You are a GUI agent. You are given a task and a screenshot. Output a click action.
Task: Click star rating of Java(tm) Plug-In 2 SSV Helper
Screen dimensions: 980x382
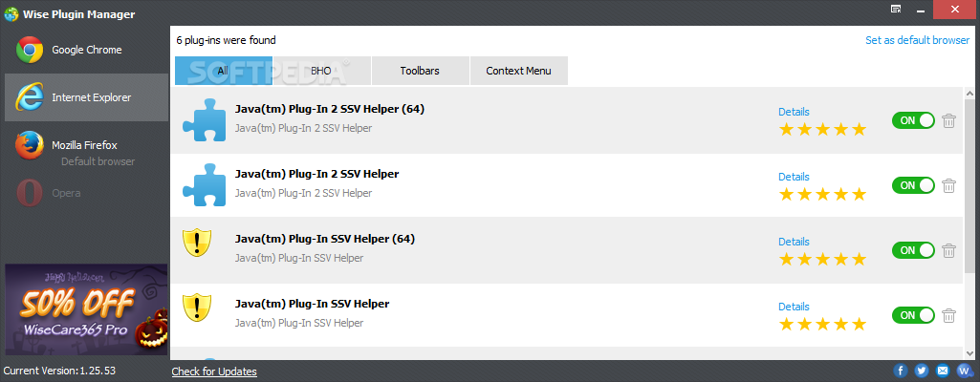[822, 195]
